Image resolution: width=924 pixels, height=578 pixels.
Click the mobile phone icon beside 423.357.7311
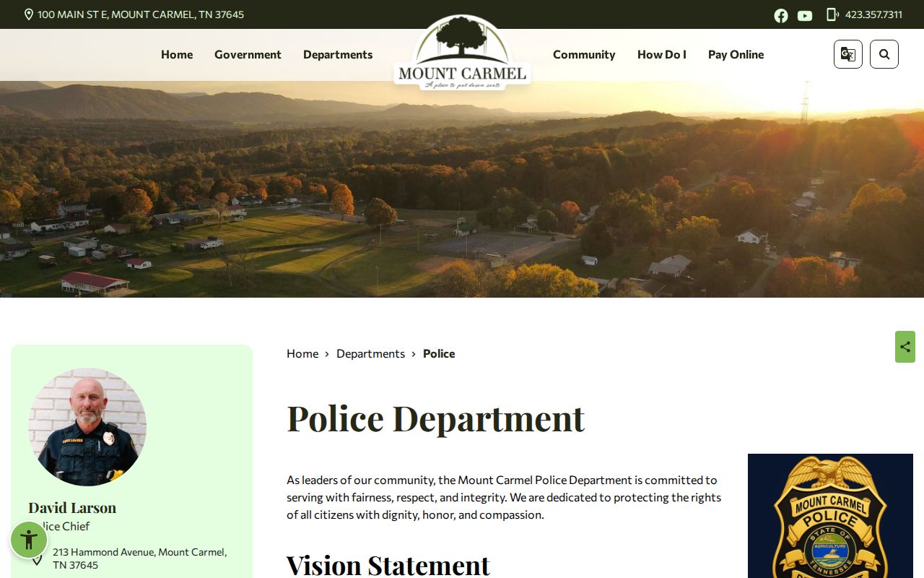click(832, 14)
